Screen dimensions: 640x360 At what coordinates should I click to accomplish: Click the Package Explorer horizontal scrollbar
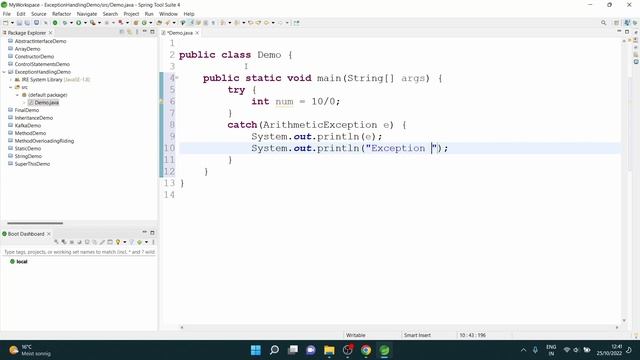[x=35, y=223]
